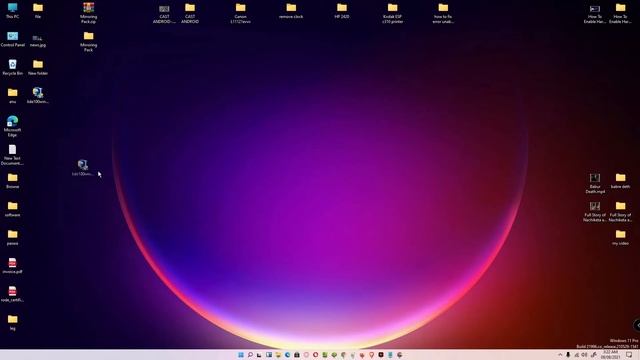Viewport: 640px width, 360px height.
Task: Show hidden system tray icons
Action: click(x=560, y=355)
